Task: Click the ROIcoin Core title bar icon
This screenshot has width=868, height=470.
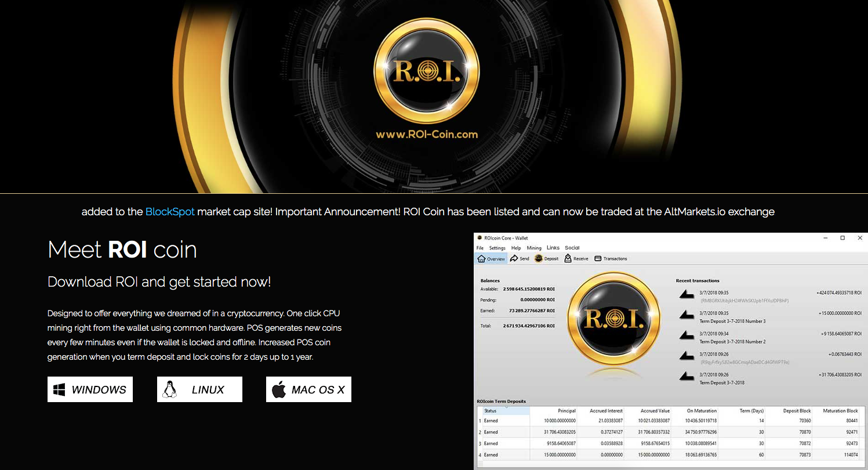Action: (x=479, y=238)
